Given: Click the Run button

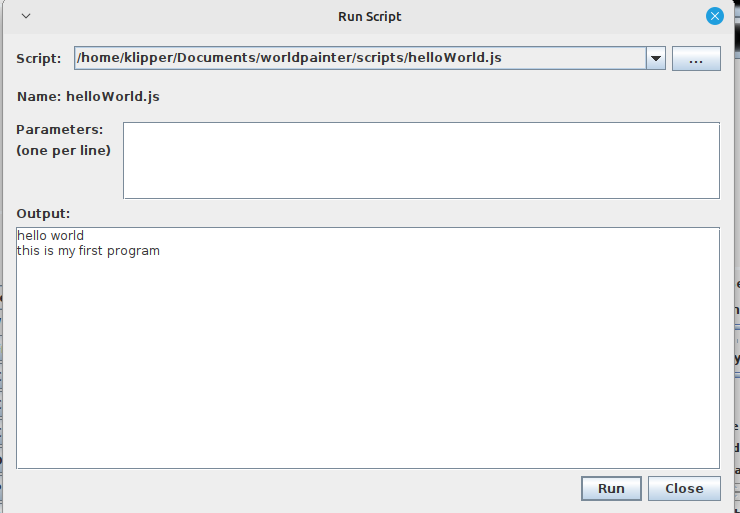Looking at the screenshot, I should 611,488.
